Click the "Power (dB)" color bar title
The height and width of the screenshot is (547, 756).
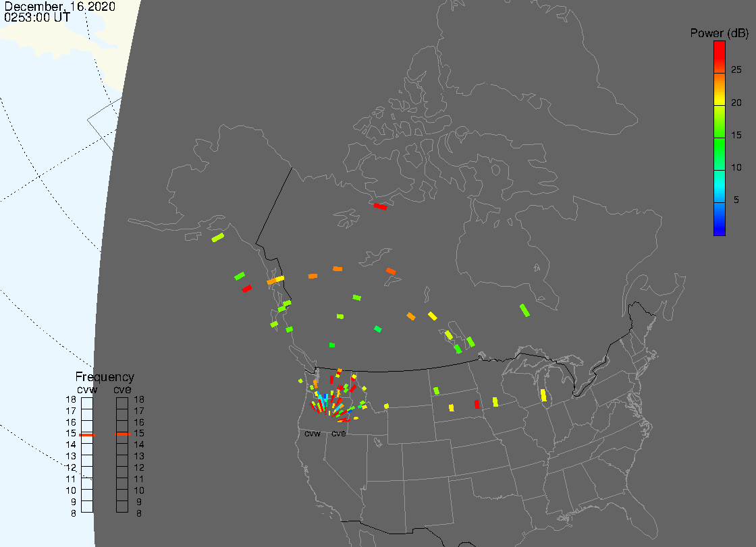click(x=719, y=33)
